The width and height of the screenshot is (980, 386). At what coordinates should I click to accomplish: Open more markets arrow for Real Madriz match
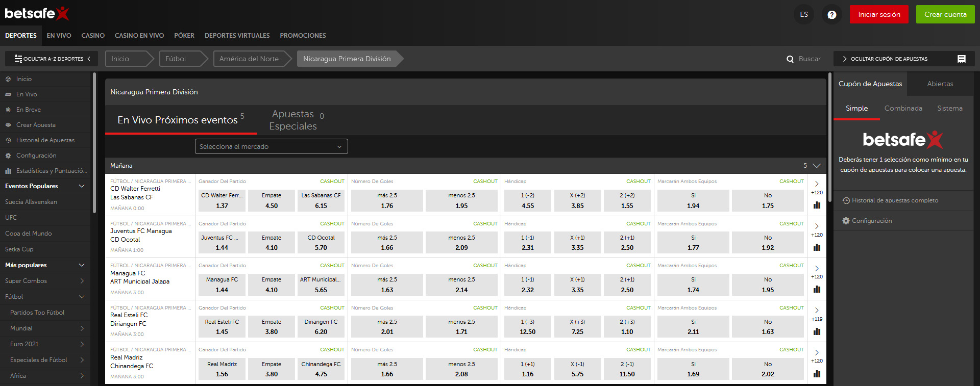click(x=817, y=352)
